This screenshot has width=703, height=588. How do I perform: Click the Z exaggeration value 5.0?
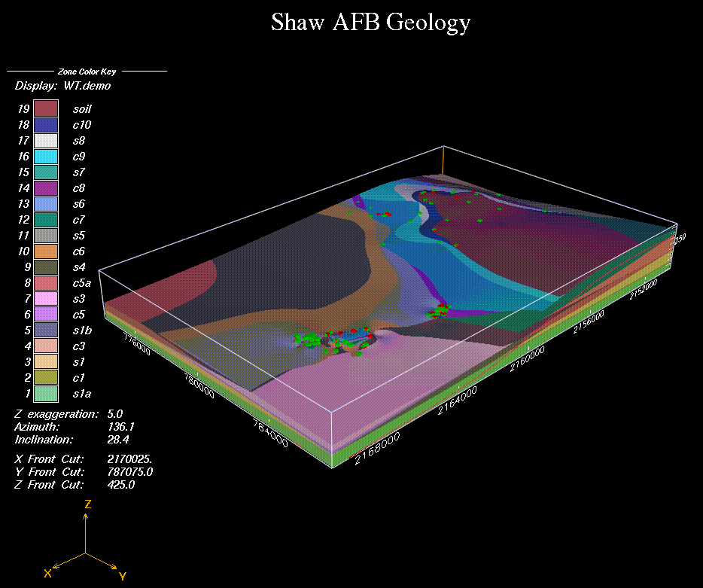115,413
